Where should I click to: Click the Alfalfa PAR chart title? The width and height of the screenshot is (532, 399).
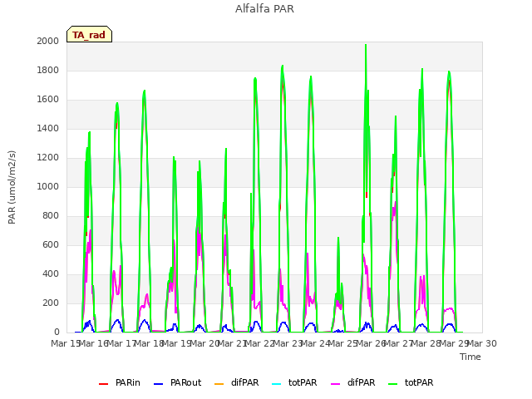[x=264, y=8]
